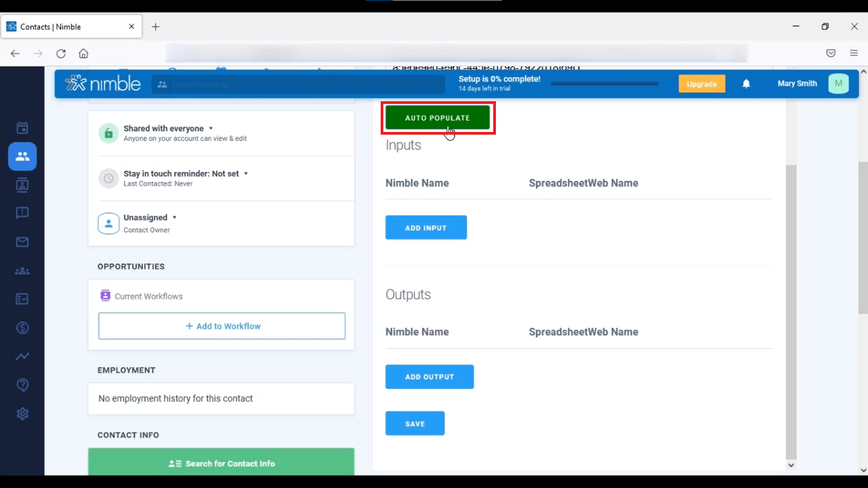Viewport: 868px width, 488px height.
Task: Click Add to Workflow
Action: (x=222, y=326)
